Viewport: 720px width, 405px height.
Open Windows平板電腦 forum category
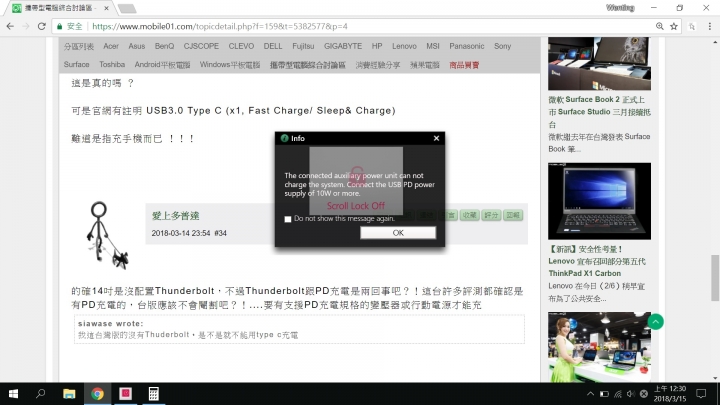230,65
